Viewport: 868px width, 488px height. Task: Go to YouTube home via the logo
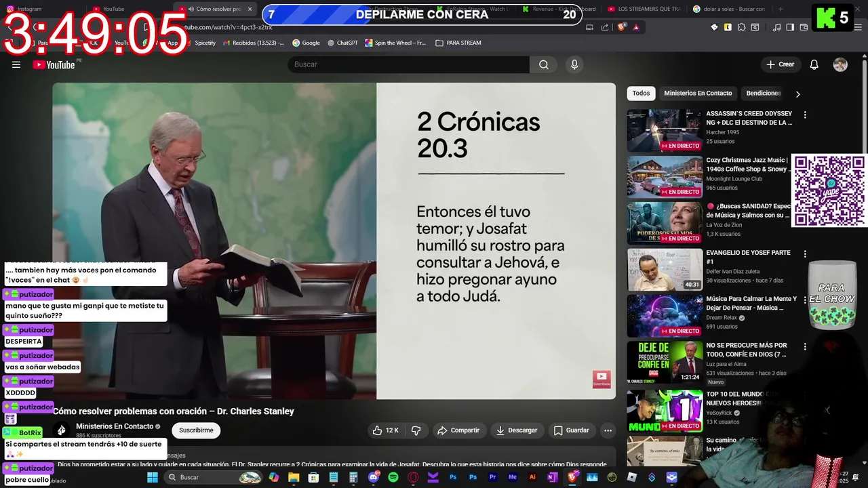54,64
